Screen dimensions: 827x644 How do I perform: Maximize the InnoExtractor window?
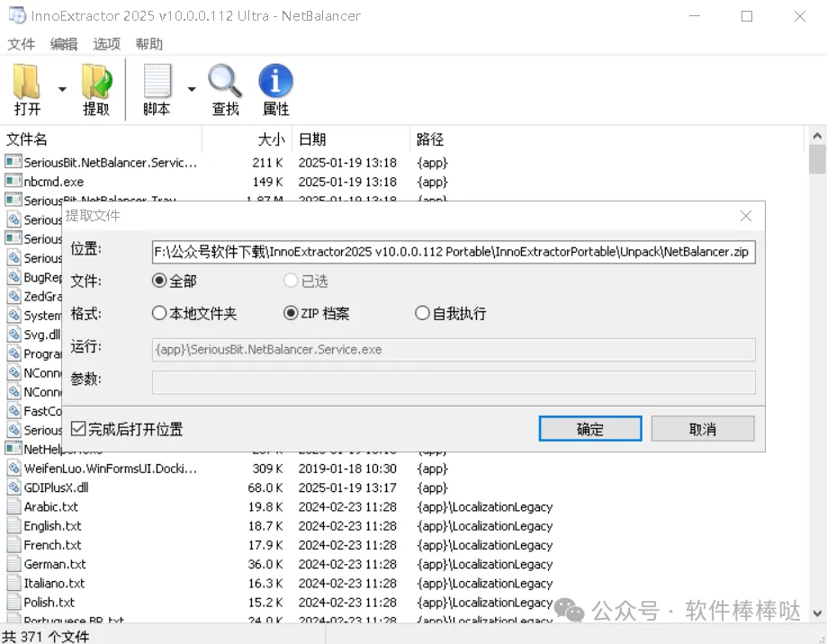747,16
